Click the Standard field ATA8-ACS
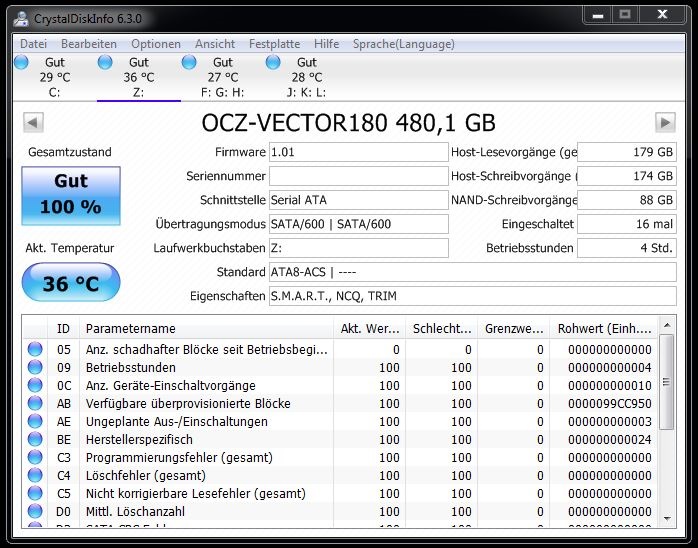 click(x=473, y=272)
